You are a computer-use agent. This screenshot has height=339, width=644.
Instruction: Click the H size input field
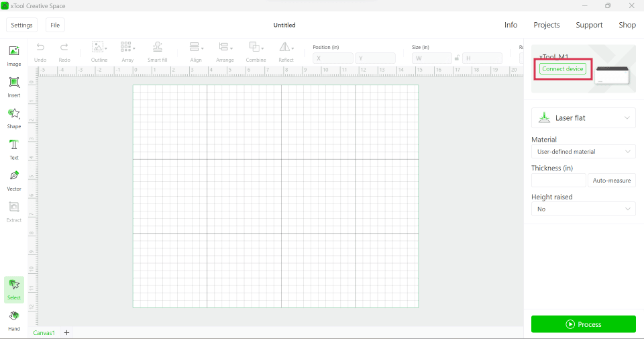pyautogui.click(x=482, y=58)
